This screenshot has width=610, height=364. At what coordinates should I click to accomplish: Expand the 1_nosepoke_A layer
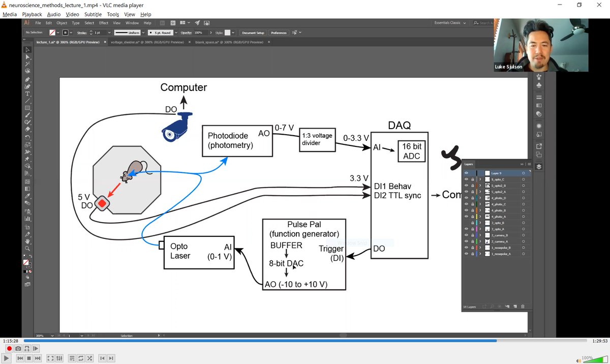click(480, 253)
